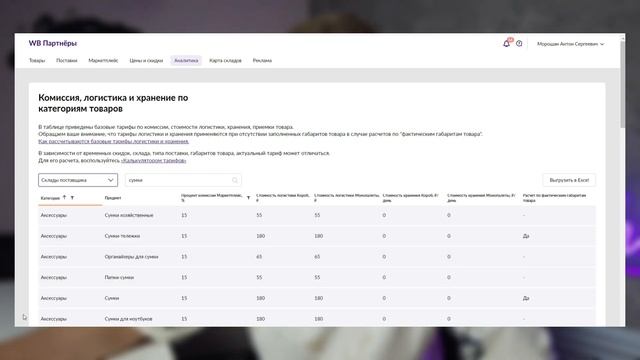This screenshot has height=360, width=640.
Task: Click 65 box logistics for Органайзеры для сумки
Action: pos(259,257)
